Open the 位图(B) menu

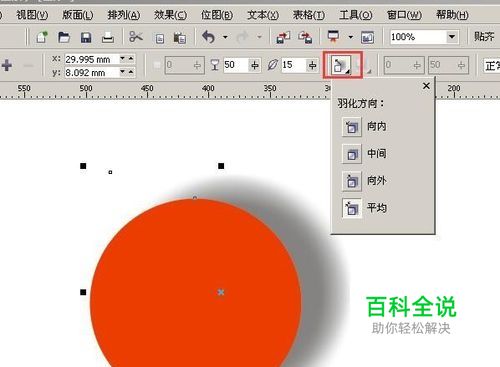click(x=217, y=15)
